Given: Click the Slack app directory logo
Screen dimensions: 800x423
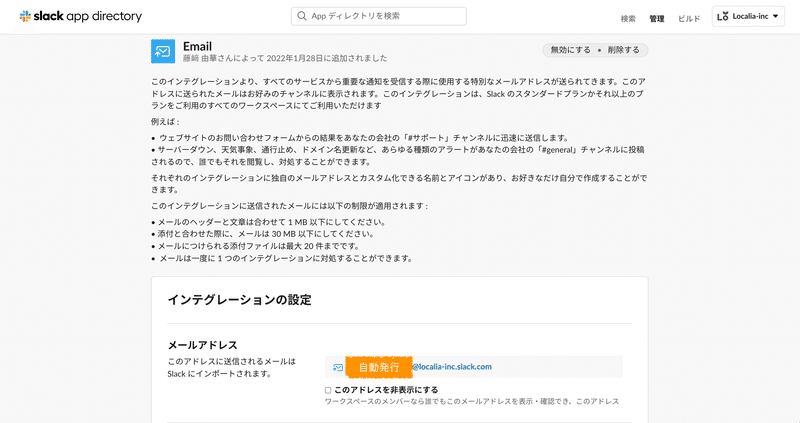Looking at the screenshot, I should pos(81,16).
